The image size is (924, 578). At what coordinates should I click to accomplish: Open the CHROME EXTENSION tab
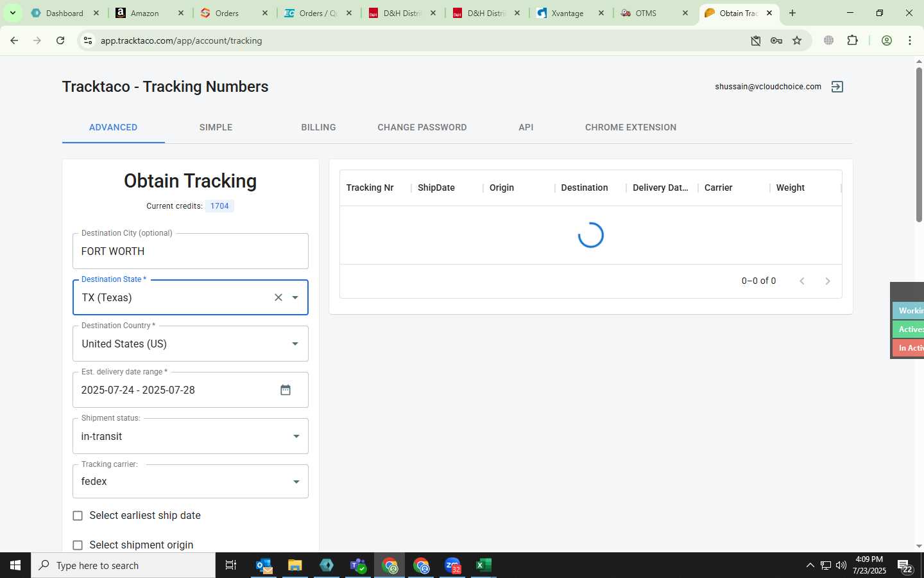[631, 127]
